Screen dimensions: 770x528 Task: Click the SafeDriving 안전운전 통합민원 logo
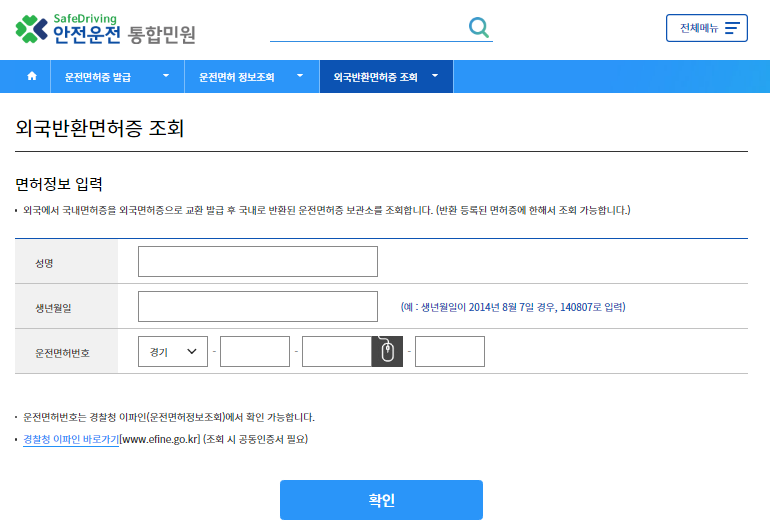click(105, 29)
